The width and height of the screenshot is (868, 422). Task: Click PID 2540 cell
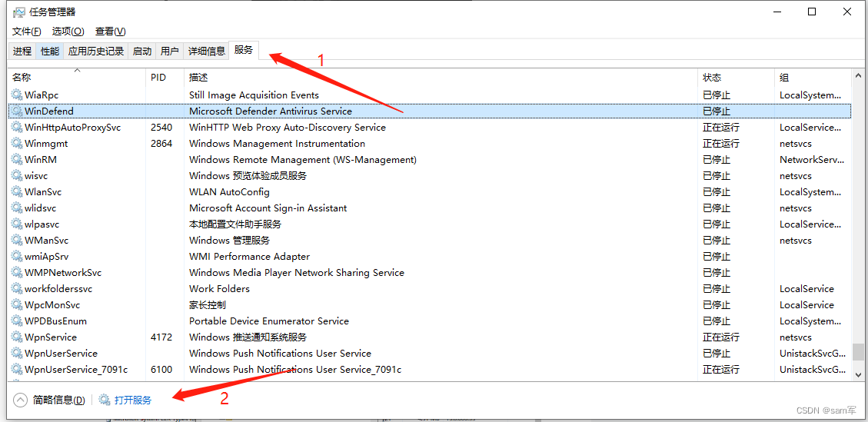[161, 128]
